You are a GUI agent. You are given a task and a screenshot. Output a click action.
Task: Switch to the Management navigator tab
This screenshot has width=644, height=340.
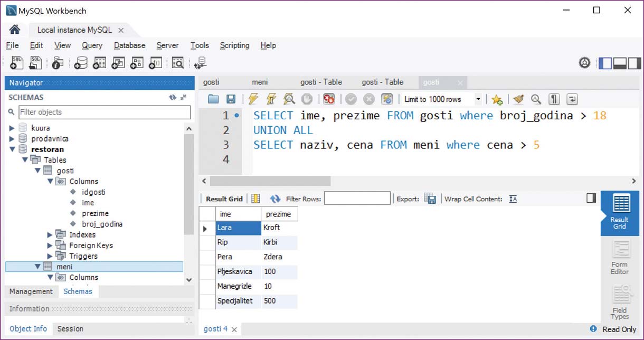(31, 291)
